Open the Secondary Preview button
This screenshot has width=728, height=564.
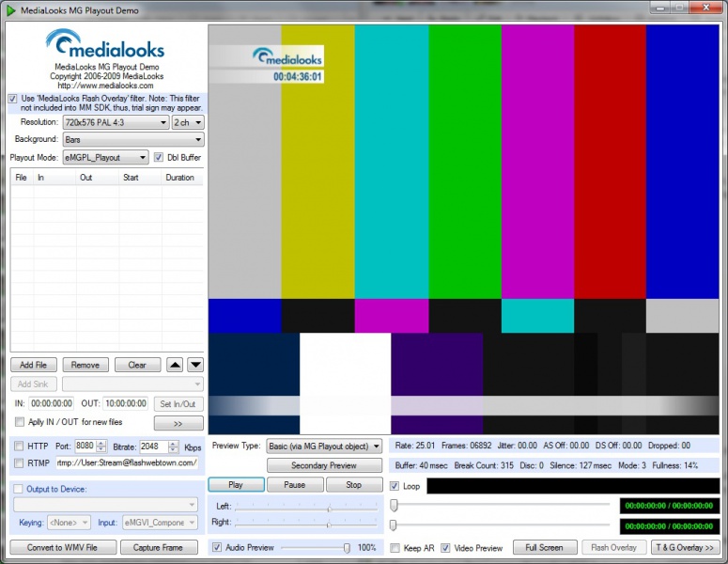(324, 465)
